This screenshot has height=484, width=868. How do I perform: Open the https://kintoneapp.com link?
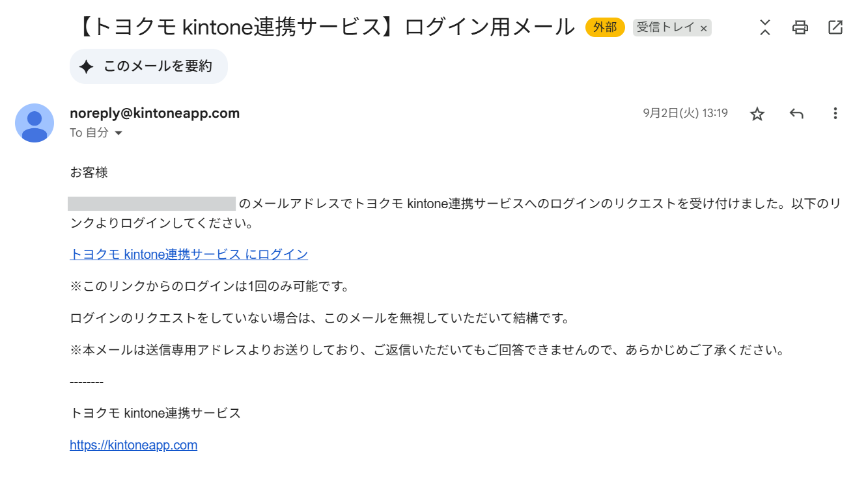pos(133,445)
